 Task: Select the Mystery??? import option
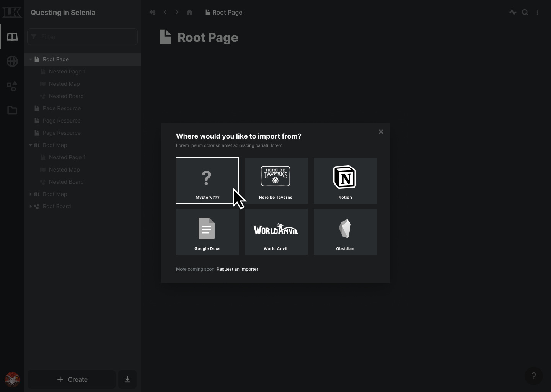tap(207, 181)
